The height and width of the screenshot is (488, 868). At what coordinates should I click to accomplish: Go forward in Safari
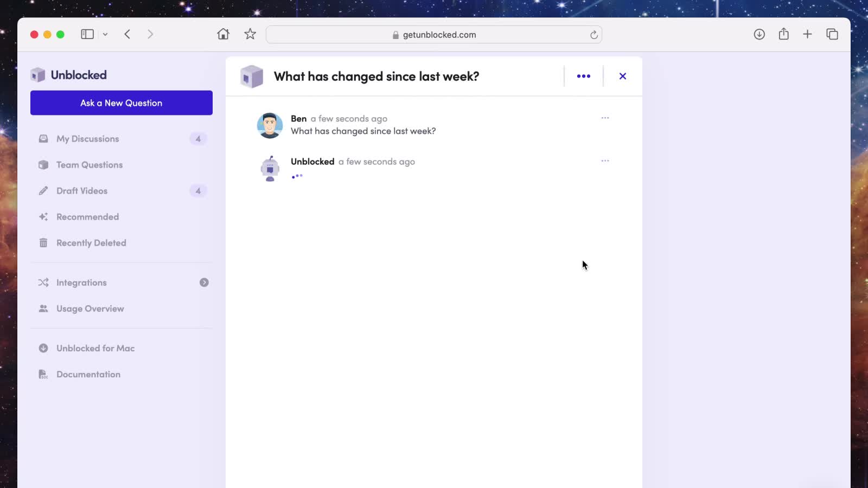[x=150, y=34]
